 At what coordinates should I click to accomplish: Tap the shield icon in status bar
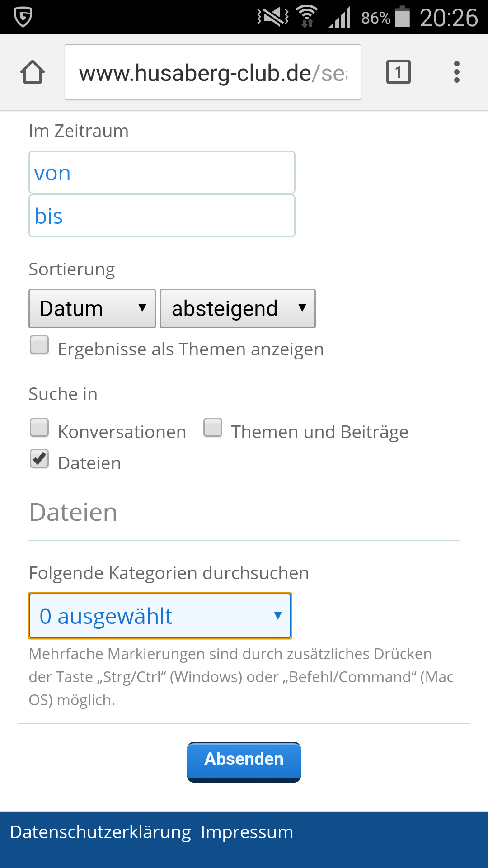pos(23,17)
